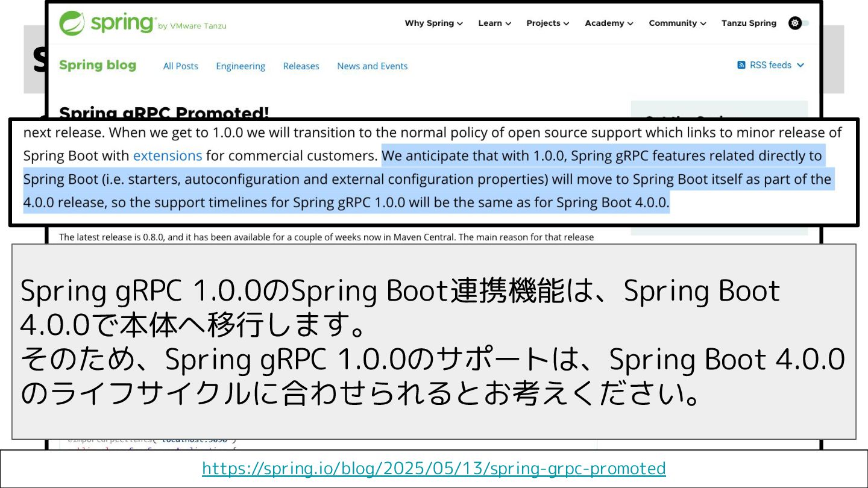
Task: Open the Why Spring menu
Action: [433, 23]
